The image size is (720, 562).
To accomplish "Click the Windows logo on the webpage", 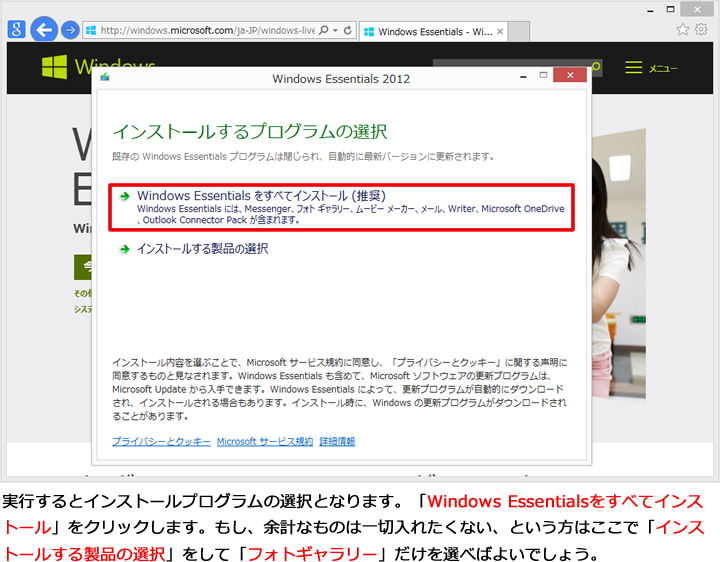I will pyautogui.click(x=54, y=67).
